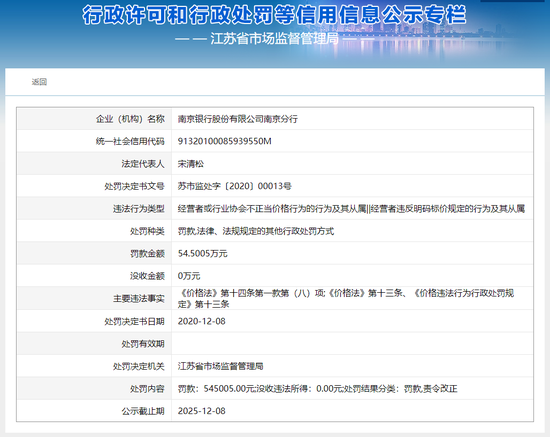550x437 pixels.
Task: Click the label 没收金额
Action: pyautogui.click(x=147, y=276)
